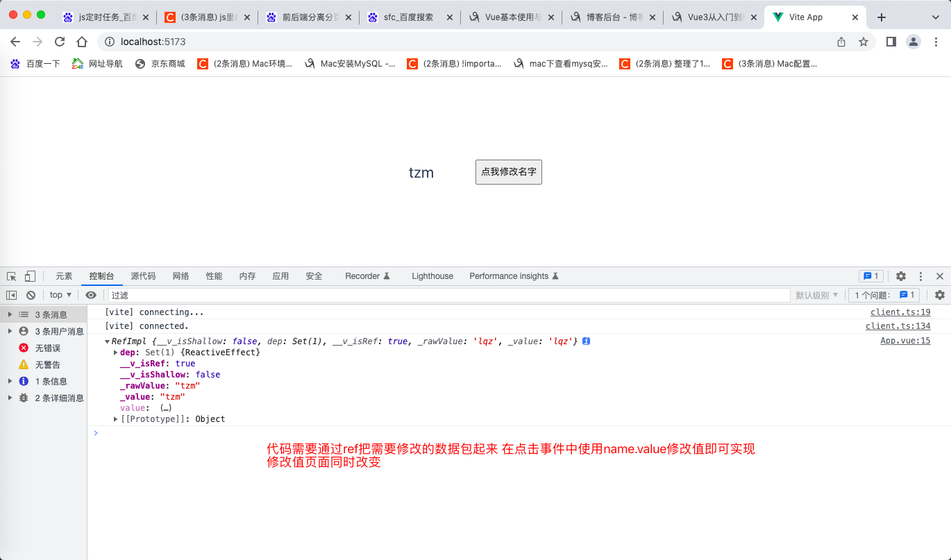Image resolution: width=951 pixels, height=560 pixels.
Task: Go to the browser home icon
Action: coord(82,42)
